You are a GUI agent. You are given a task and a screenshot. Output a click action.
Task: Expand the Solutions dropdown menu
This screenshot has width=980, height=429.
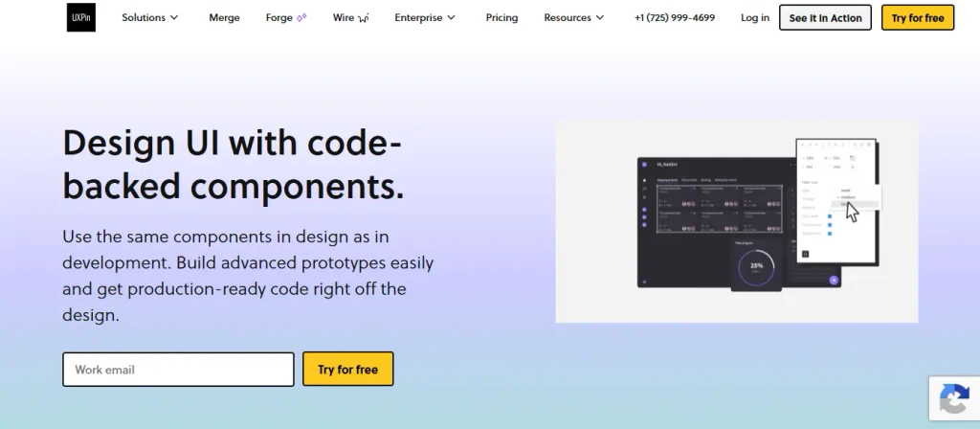click(x=150, y=17)
